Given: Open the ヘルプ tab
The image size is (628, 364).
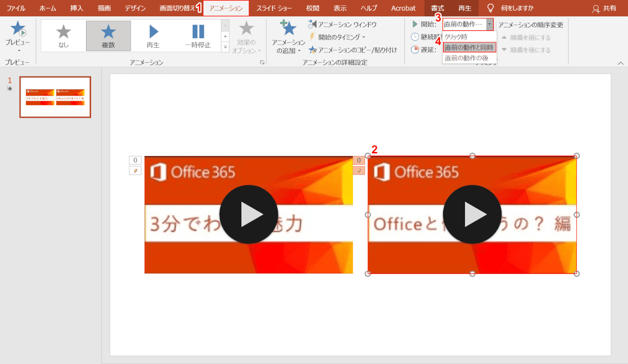Looking at the screenshot, I should 369,8.
